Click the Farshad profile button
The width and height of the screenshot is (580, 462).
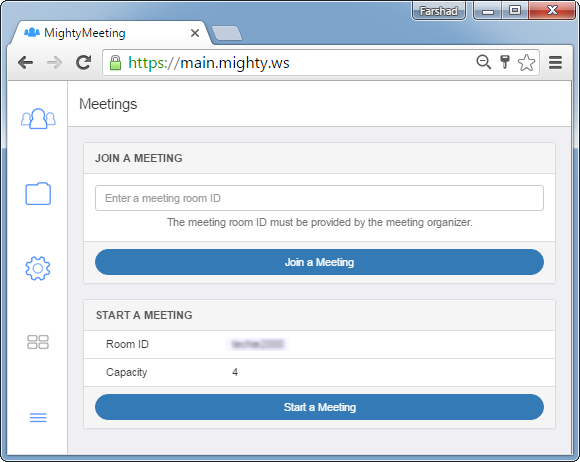click(439, 11)
